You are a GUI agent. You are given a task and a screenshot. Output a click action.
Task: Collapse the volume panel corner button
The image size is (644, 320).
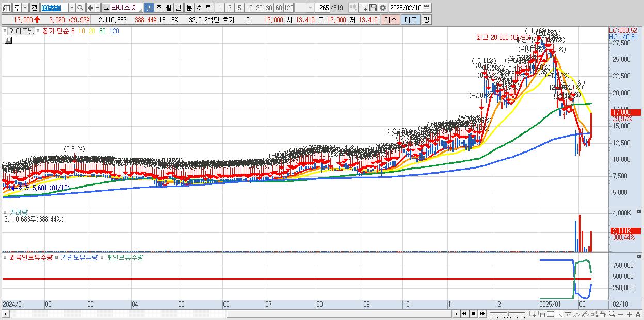tap(639, 212)
